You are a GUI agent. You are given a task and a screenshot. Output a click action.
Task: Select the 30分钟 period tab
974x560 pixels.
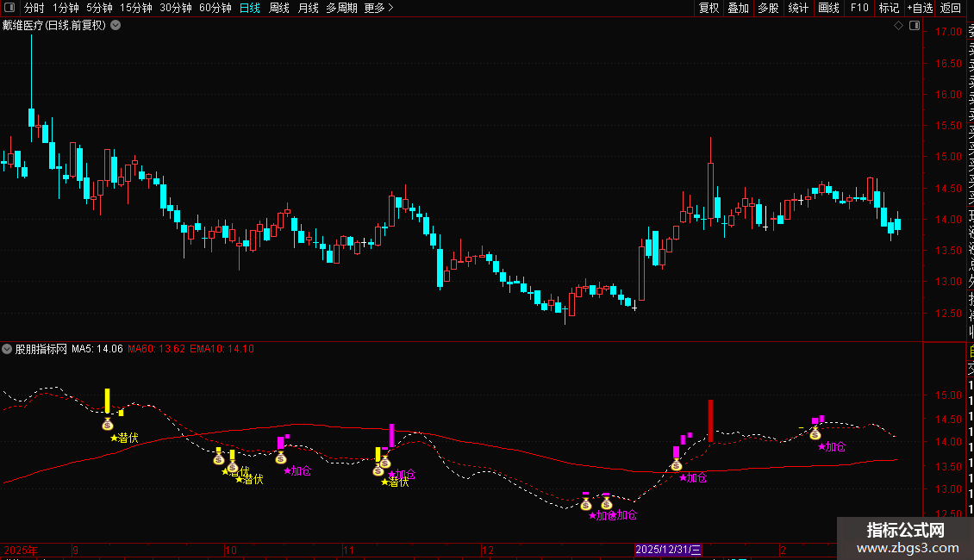[176, 8]
